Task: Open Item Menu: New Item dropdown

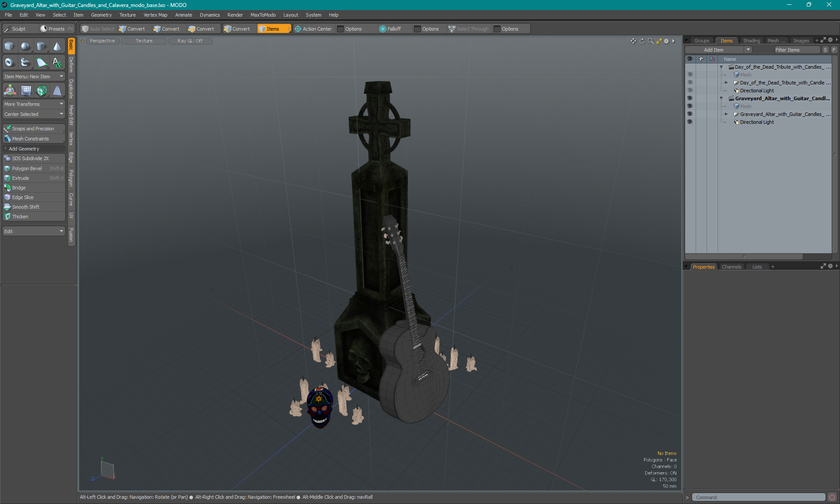Action: click(34, 77)
